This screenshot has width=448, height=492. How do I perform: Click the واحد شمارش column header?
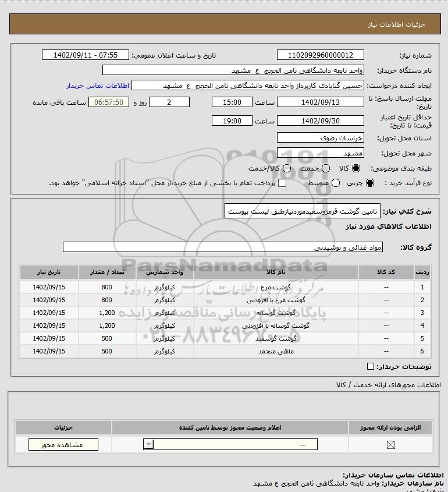pyautogui.click(x=165, y=272)
